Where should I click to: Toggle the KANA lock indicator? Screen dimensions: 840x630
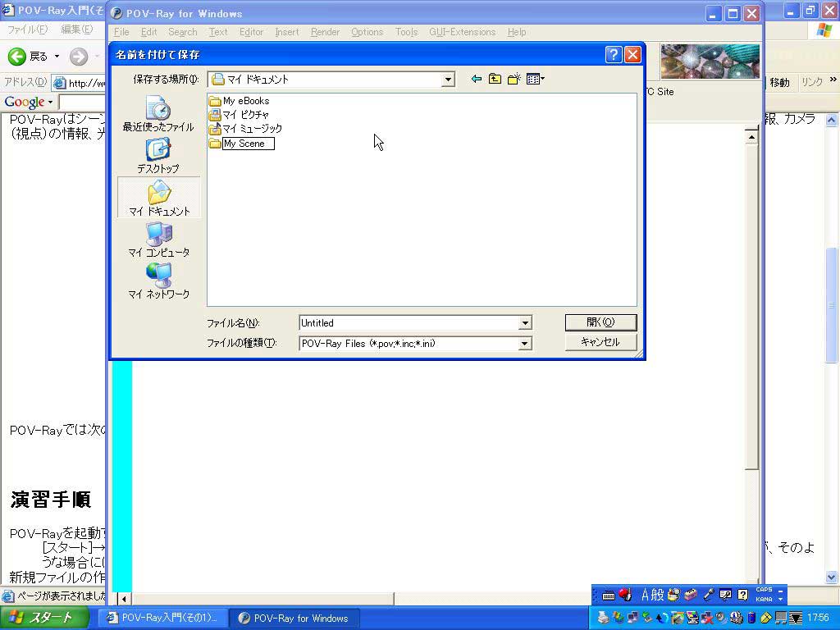point(764,600)
